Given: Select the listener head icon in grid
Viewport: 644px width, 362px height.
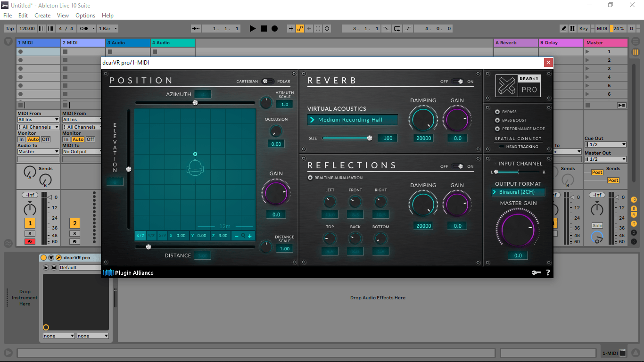Looking at the screenshot, I should [x=195, y=168].
